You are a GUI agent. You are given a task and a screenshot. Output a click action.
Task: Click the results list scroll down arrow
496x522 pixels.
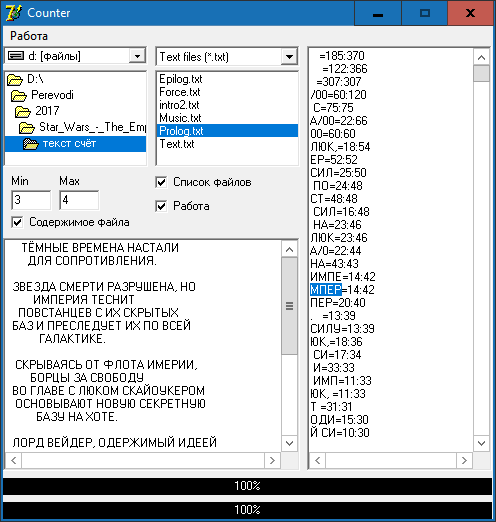(x=481, y=443)
